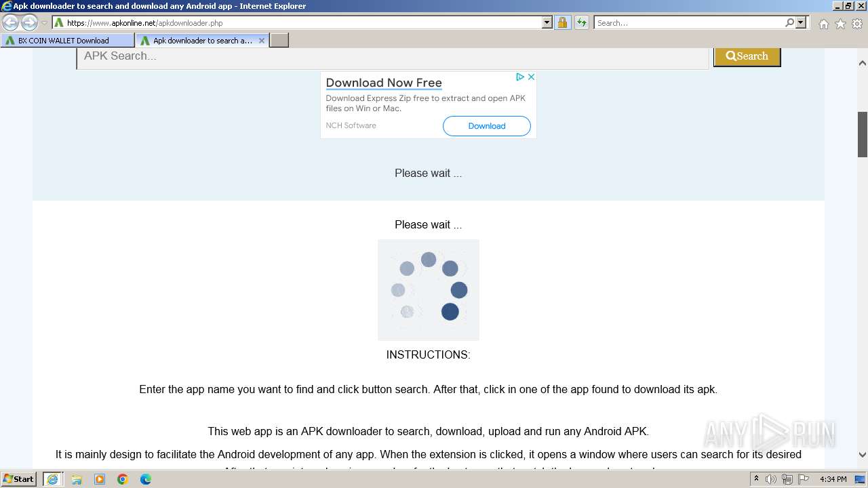
Task: Click the refresh page icon
Action: (582, 23)
